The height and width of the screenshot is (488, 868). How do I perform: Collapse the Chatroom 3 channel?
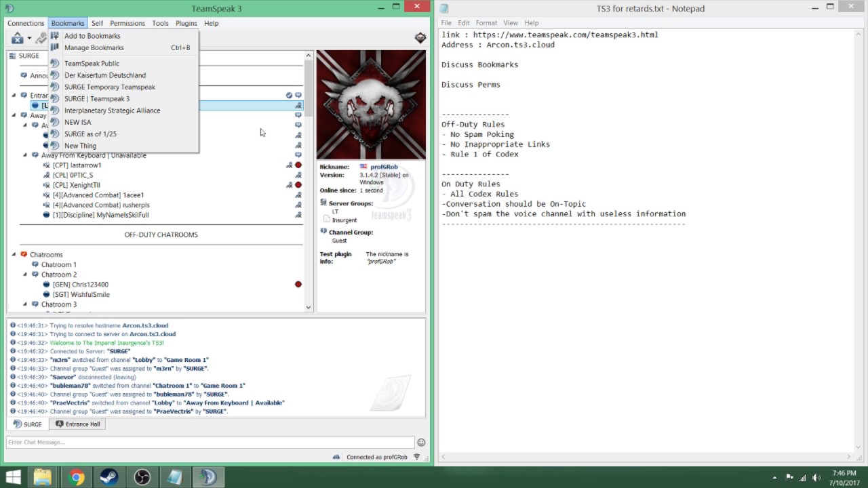25,304
